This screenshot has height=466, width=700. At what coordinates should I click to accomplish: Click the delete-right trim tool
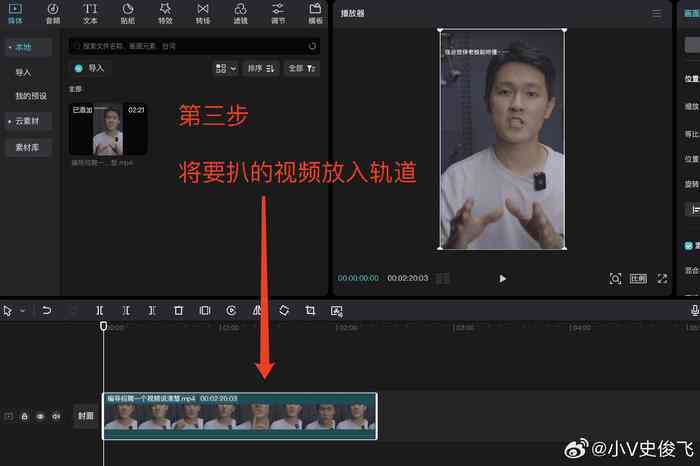[152, 310]
